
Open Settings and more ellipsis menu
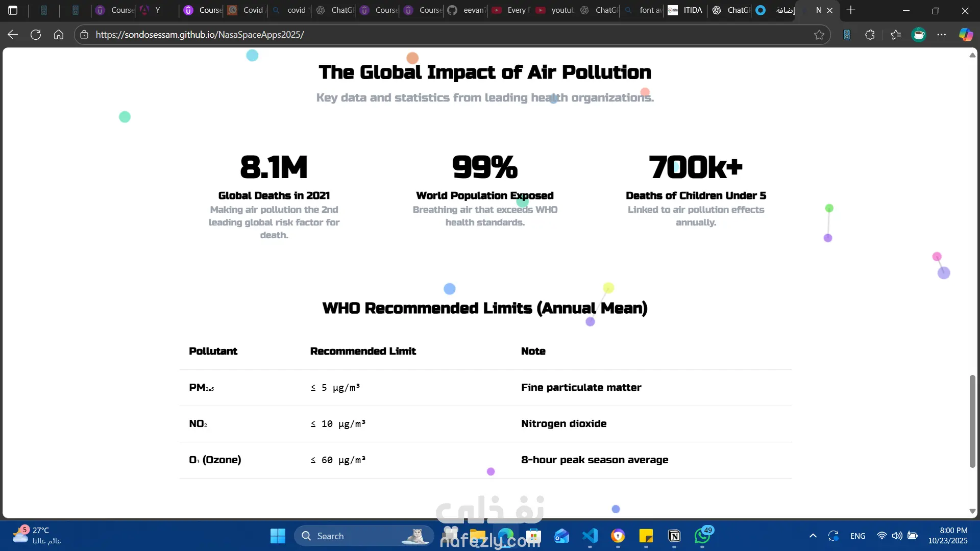(942, 35)
